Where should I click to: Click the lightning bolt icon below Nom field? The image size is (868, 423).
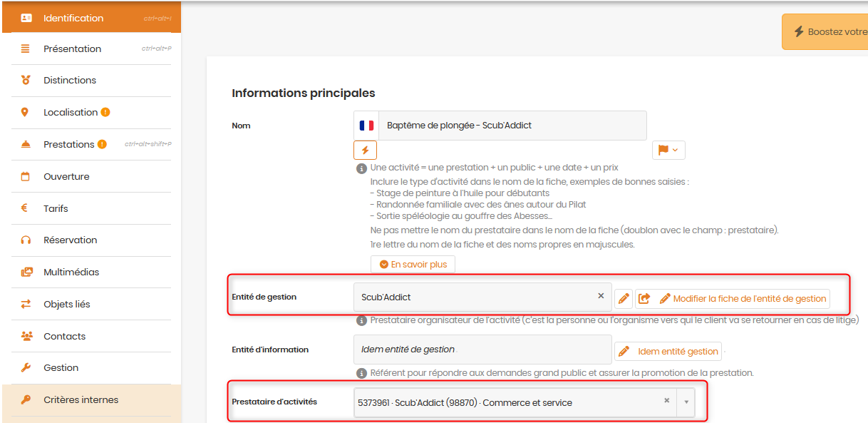pos(365,150)
